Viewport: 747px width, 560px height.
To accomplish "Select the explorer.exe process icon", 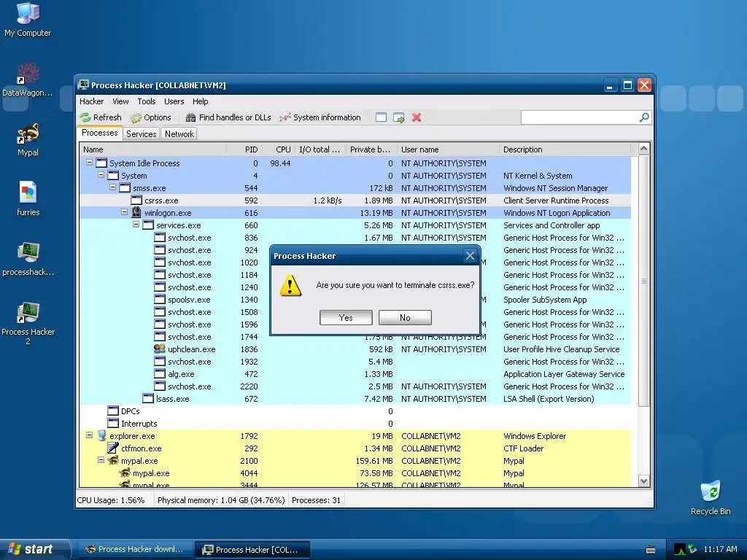I will 101,435.
